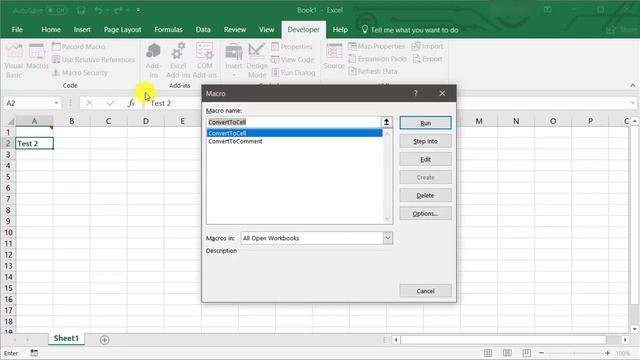Click Run Dialog
Viewport: 640px width, 360px height.
(x=293, y=73)
